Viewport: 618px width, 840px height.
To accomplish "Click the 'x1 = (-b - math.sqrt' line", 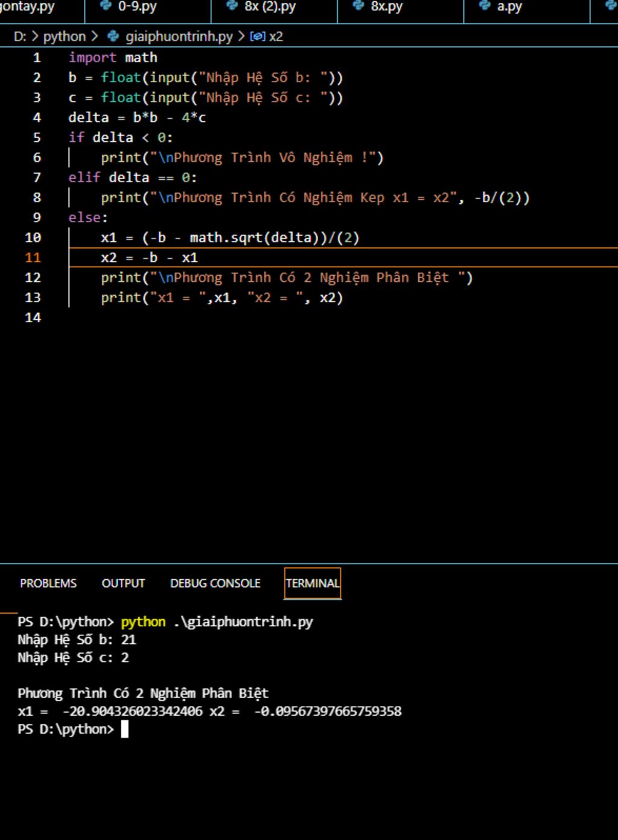I will click(230, 237).
